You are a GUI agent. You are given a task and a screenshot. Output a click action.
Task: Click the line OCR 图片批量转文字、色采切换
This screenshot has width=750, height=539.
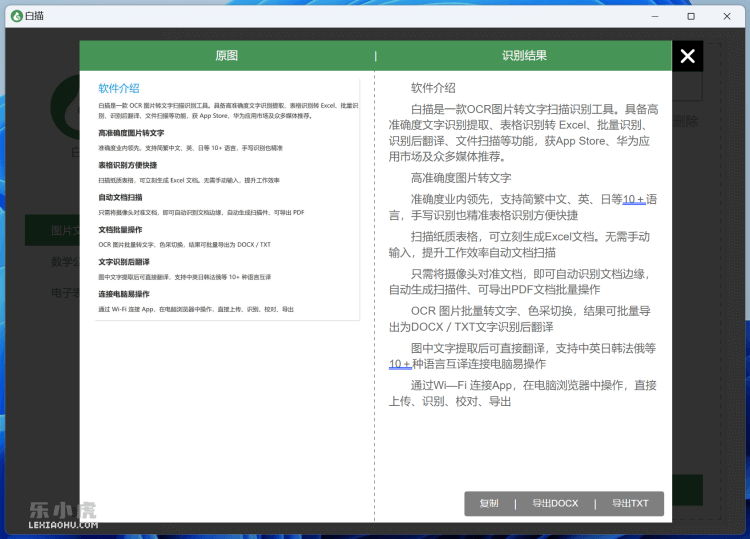pos(519,319)
